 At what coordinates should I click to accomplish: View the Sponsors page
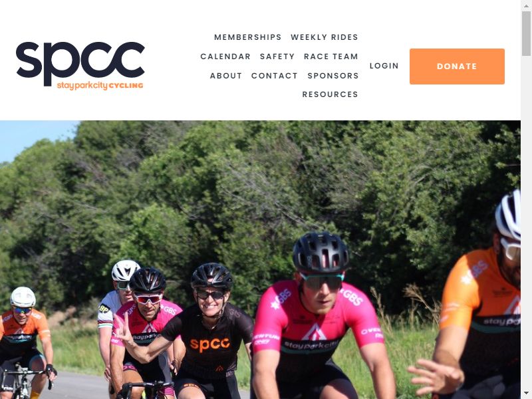[x=333, y=76]
